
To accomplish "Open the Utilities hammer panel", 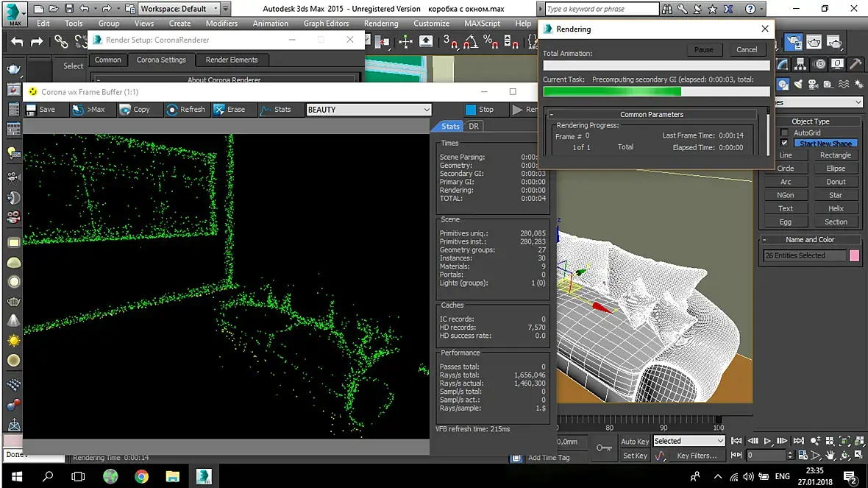I will 856,65.
